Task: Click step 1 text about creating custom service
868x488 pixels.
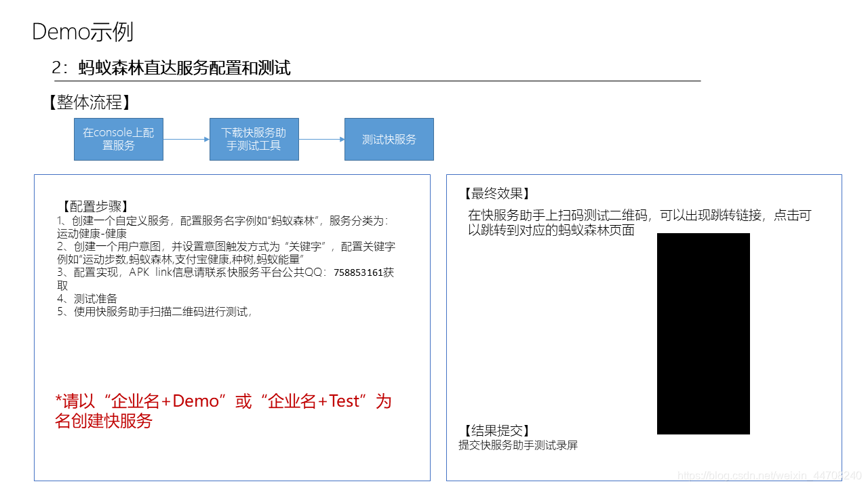Action: point(223,227)
